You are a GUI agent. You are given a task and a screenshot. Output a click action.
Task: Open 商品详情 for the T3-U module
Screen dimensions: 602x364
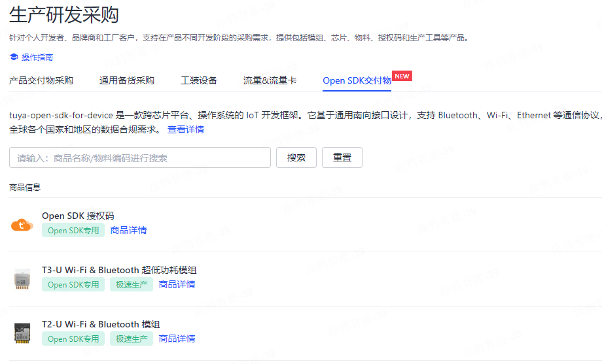pos(177,284)
